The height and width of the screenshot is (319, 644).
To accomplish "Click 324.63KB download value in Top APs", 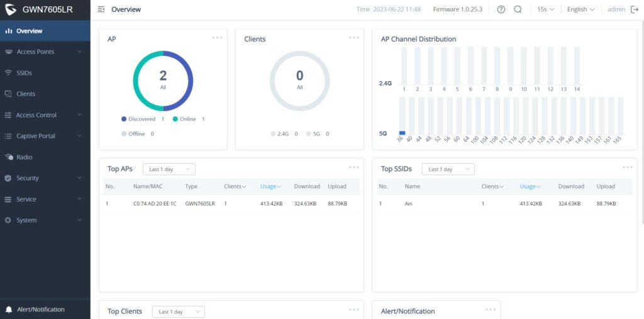I will click(x=305, y=203).
